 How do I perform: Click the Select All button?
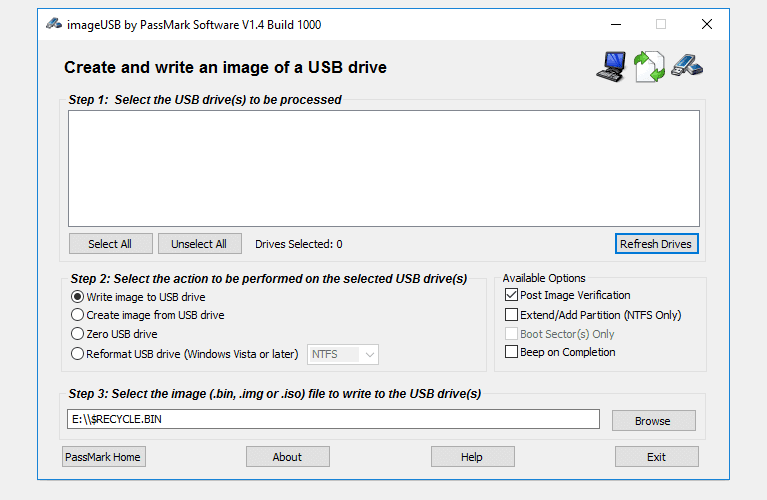[111, 244]
